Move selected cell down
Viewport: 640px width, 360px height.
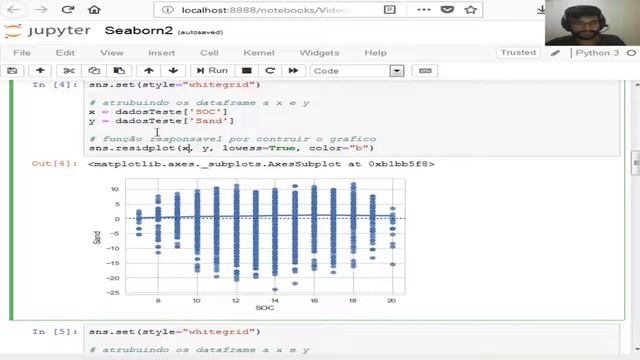point(173,71)
